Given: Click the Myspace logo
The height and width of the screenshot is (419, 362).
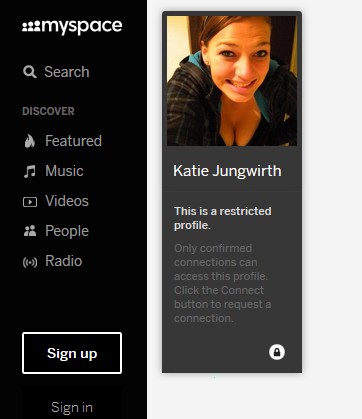Looking at the screenshot, I should point(72,27).
